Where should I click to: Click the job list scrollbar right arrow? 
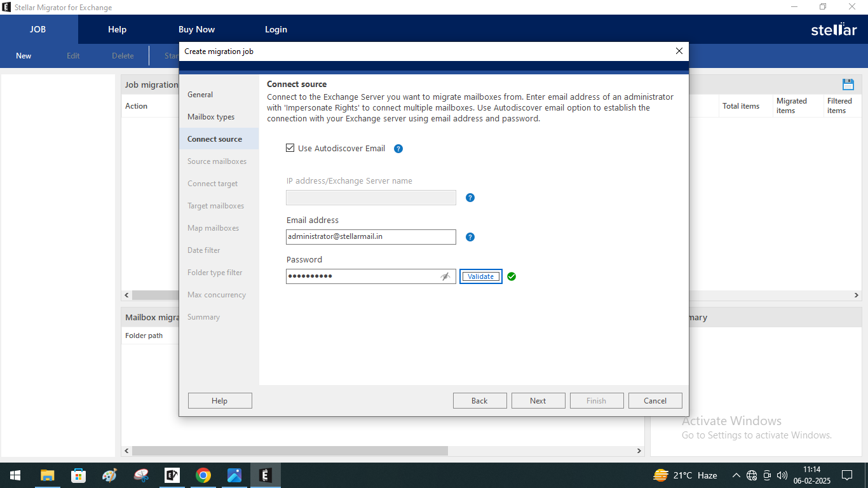856,295
